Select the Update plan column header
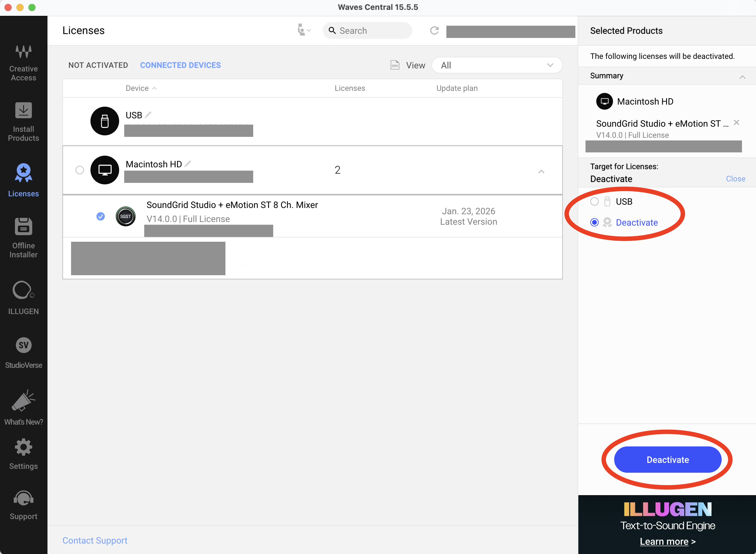Screen dimensions: 756x554 pyautogui.click(x=457, y=88)
